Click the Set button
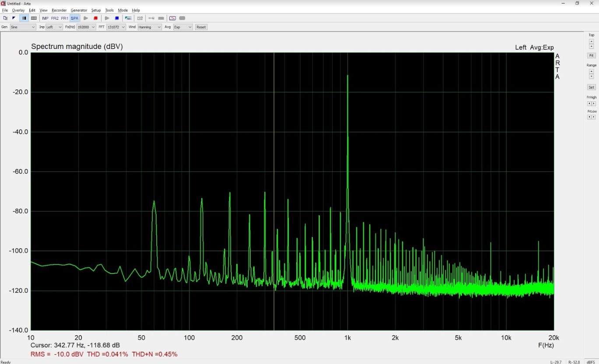The image size is (599, 364). point(592,87)
